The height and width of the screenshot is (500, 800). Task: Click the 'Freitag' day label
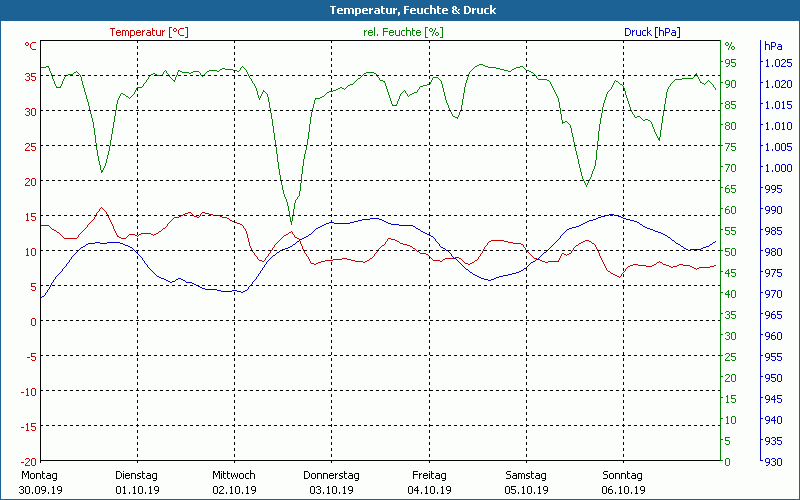428,475
